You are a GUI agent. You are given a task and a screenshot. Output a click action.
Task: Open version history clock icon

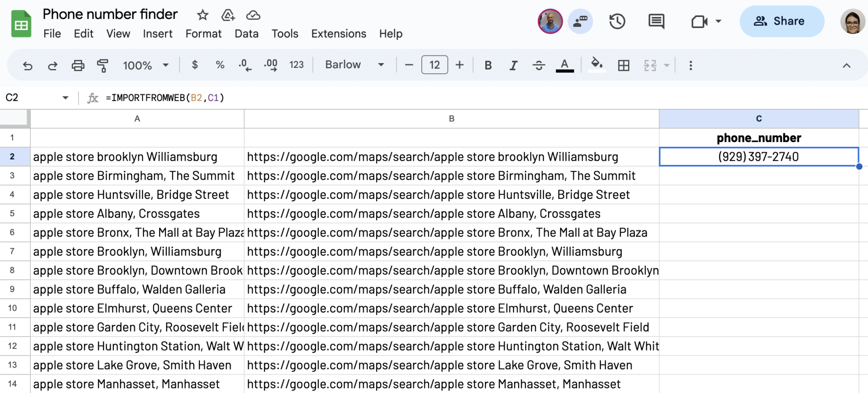point(617,21)
